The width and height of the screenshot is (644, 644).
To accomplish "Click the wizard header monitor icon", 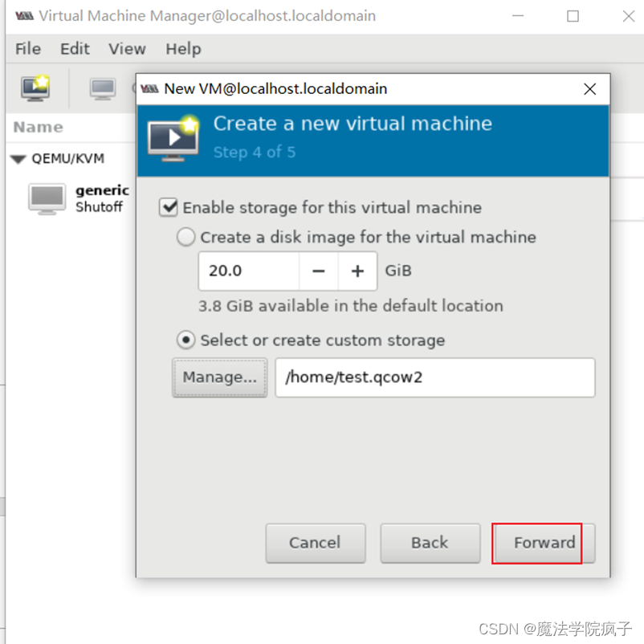I will (173, 138).
